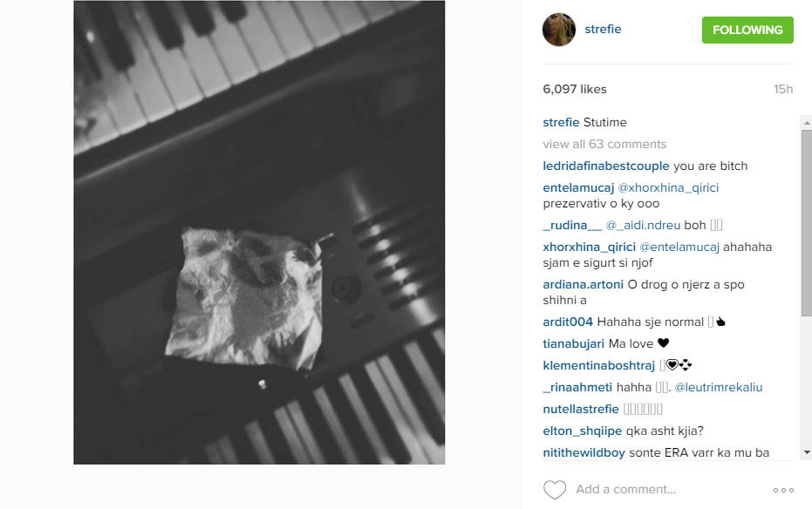Click the comments scrollbar thumb

pyautogui.click(x=806, y=222)
